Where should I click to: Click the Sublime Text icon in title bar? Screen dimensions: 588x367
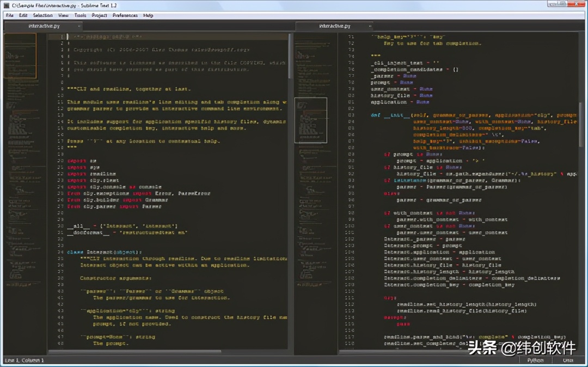click(x=6, y=5)
